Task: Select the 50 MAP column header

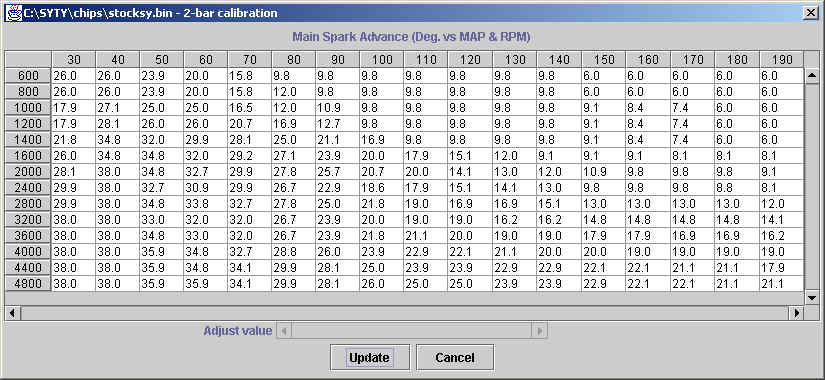Action: tap(162, 59)
